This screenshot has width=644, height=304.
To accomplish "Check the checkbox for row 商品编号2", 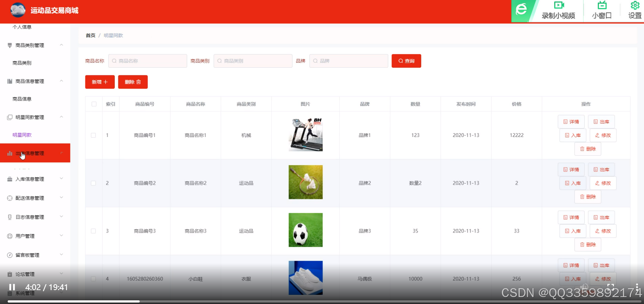I will click(93, 183).
